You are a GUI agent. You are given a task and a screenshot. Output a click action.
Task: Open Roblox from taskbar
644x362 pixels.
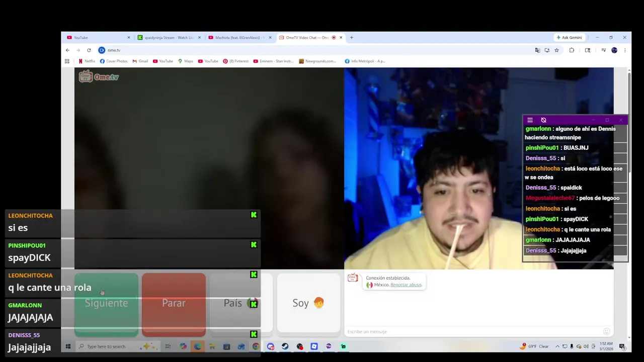(314, 346)
